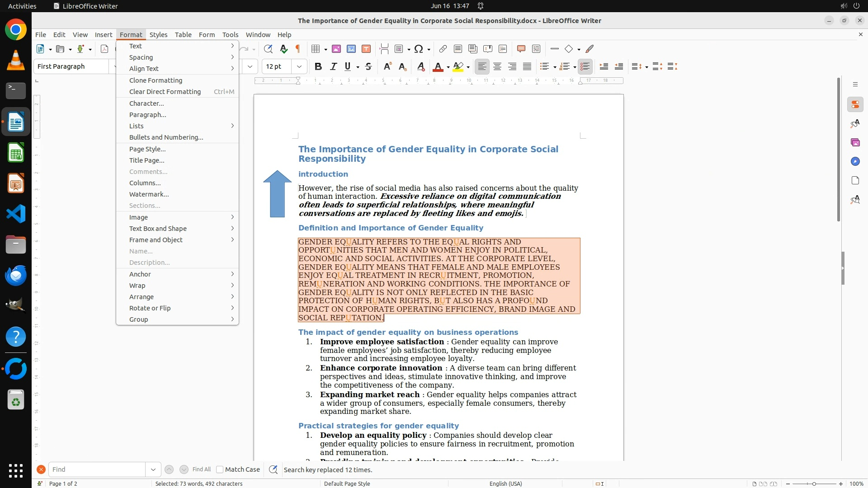Image resolution: width=868 pixels, height=488 pixels.
Task: Open the sidebar Gallery panel icon
Action: [x=855, y=142]
